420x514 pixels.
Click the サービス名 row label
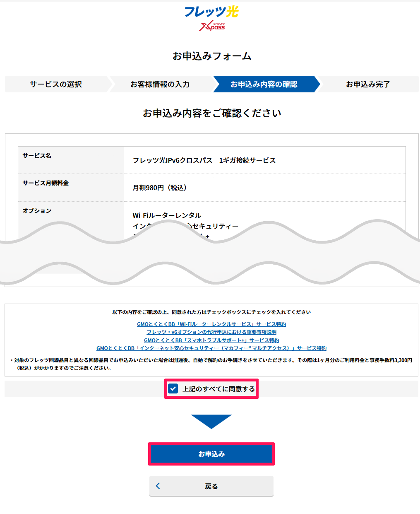[x=37, y=155]
